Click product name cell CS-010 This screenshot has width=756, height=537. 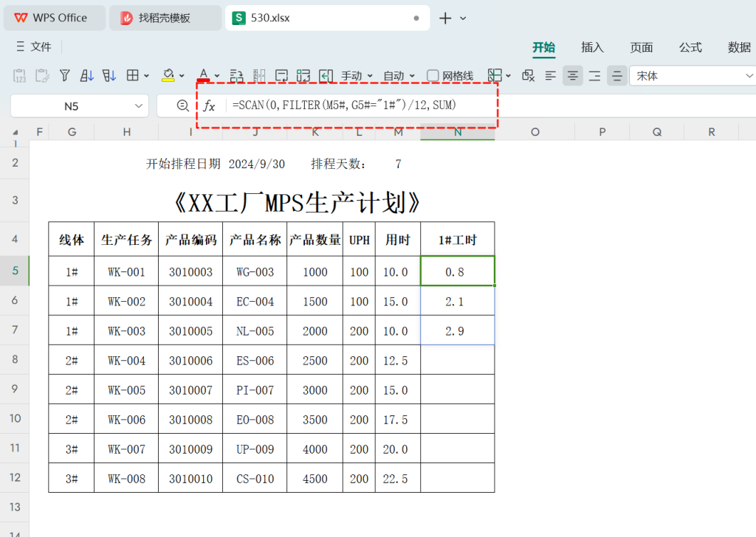(x=255, y=479)
